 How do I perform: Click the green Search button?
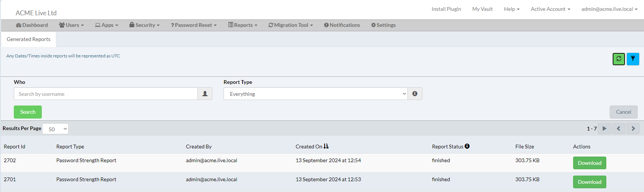28,112
